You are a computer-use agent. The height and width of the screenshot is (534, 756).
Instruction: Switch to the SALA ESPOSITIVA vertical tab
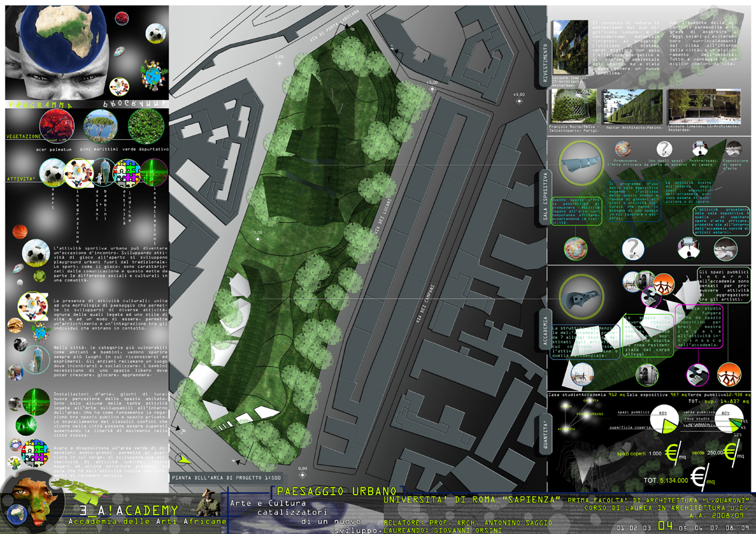pyautogui.click(x=545, y=198)
